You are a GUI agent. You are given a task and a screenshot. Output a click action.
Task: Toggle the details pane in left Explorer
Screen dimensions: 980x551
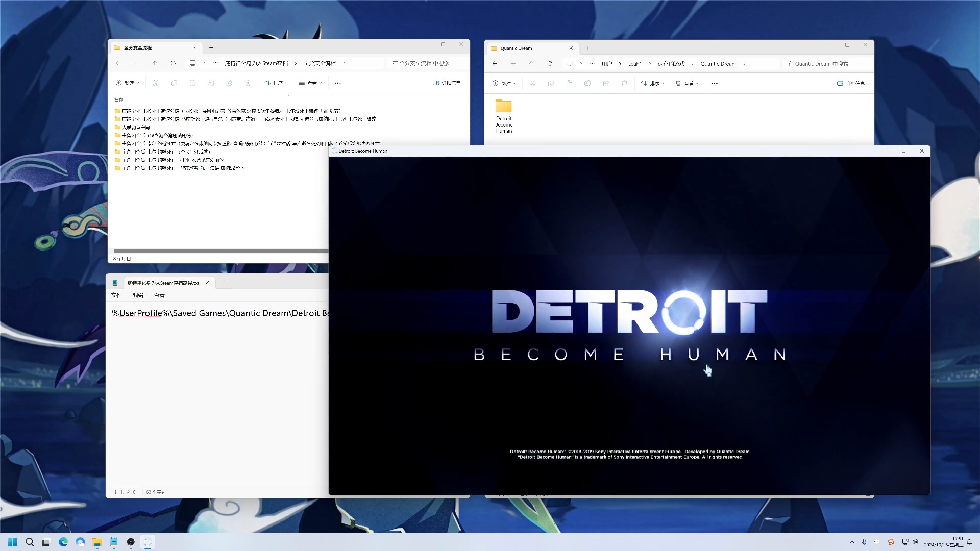pos(447,83)
